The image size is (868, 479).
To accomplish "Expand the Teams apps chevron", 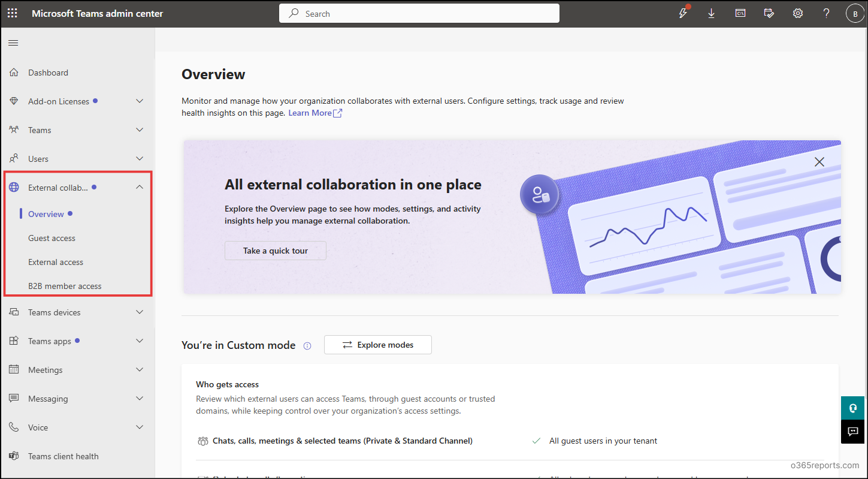I will (x=140, y=341).
